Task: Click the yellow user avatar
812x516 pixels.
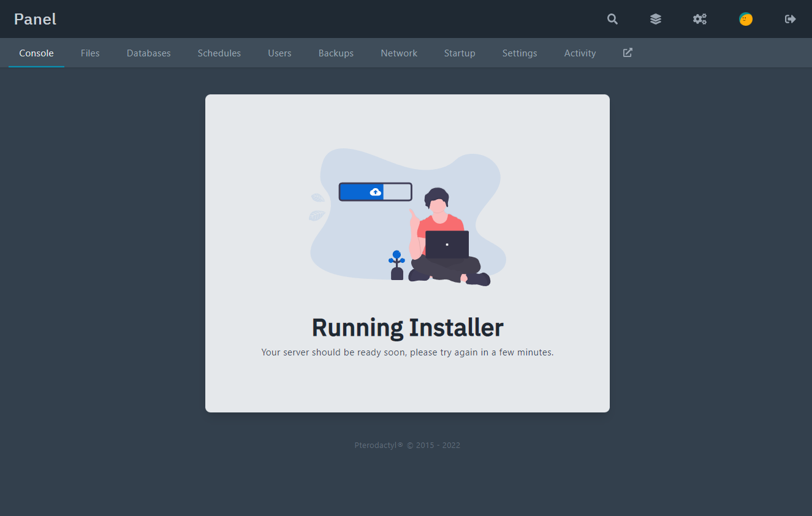Action: (x=746, y=19)
